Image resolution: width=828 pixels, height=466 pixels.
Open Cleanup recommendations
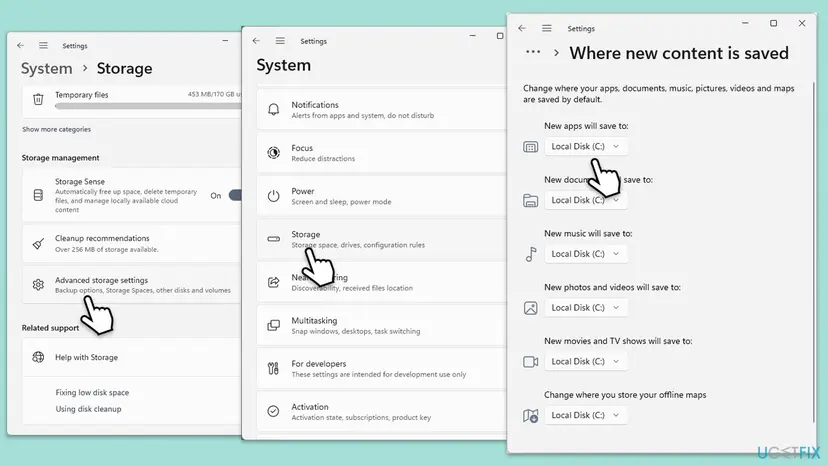click(x=131, y=244)
